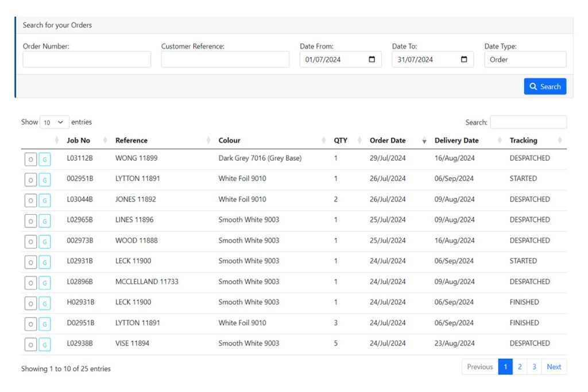Click colour Dark Grey 7016 (Grey Base)
This screenshot has height=392, width=588.
pos(260,158)
